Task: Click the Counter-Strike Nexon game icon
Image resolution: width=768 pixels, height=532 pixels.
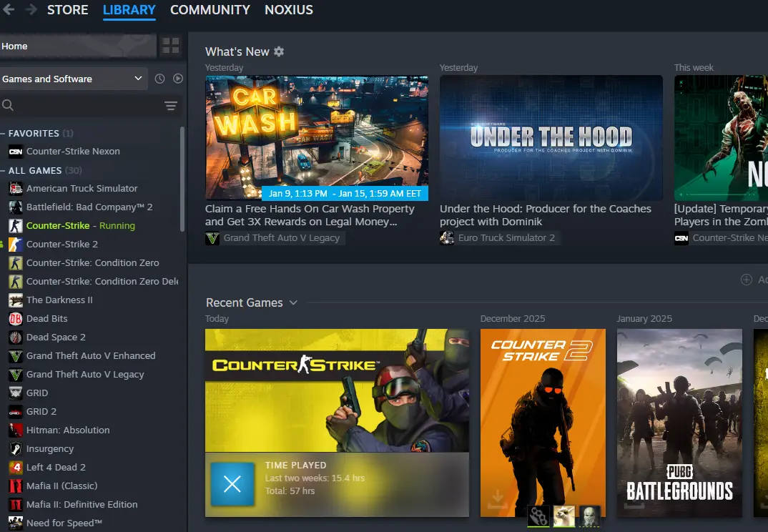Action: click(x=16, y=152)
